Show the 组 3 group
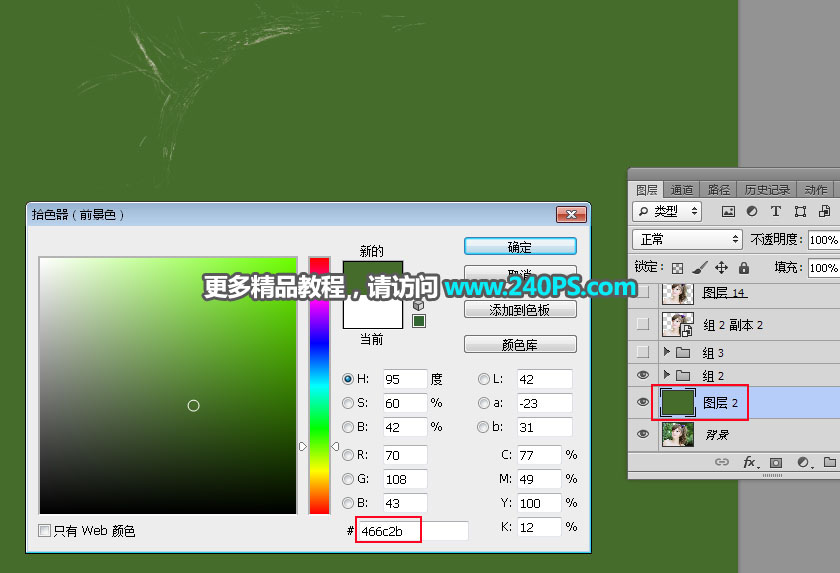 pos(643,352)
